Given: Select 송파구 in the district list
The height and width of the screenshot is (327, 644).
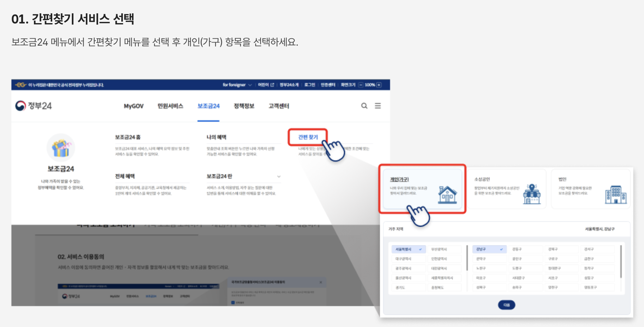Looking at the screenshot, I should coord(526,287).
